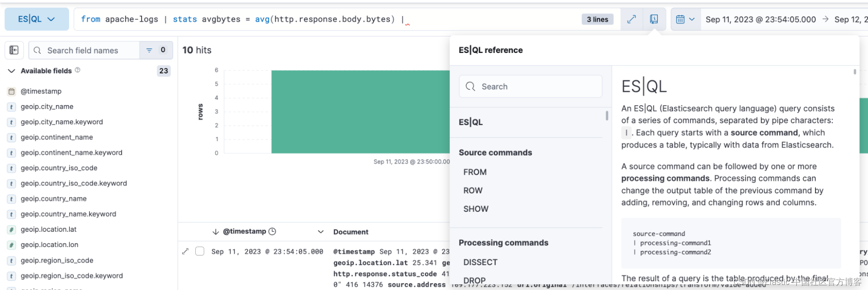Viewport: 868px width, 290px height.
Task: Click the 3 lines badge
Action: (597, 19)
